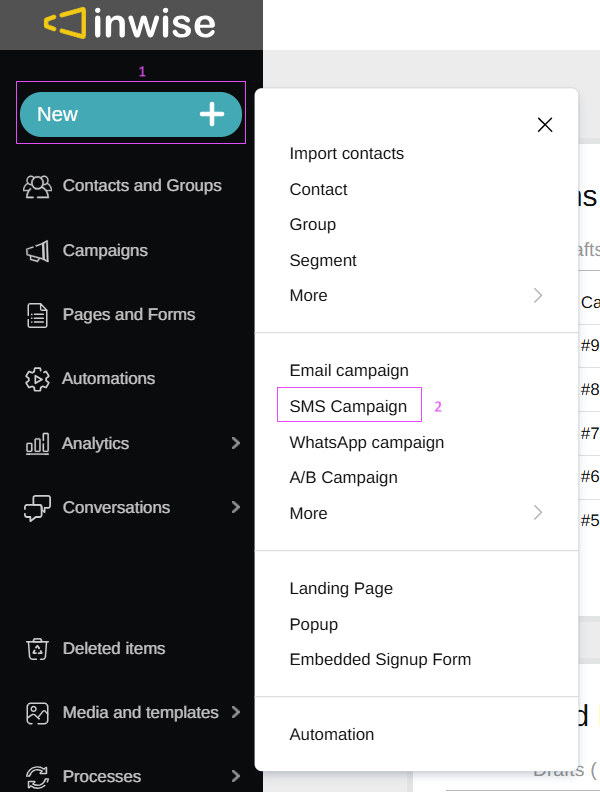Click the Conversations chat bubbles icon
Screen dimensions: 600x792
pos(37,508)
